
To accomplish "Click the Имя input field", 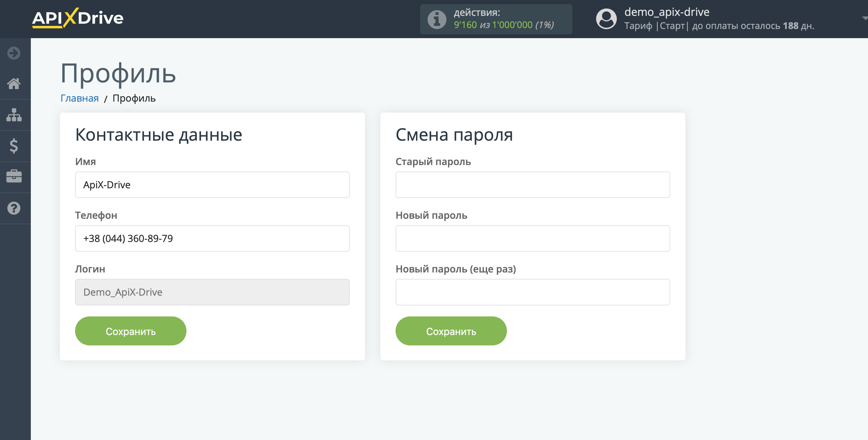I will coord(212,185).
